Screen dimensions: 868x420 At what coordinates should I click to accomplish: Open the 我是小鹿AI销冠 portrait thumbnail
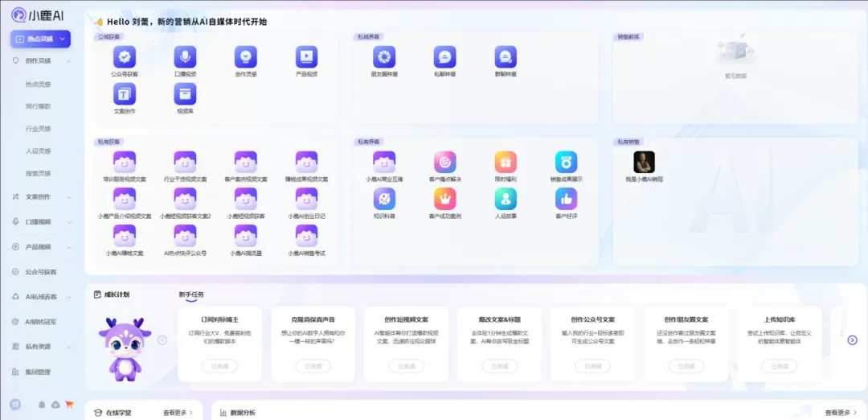coord(644,162)
